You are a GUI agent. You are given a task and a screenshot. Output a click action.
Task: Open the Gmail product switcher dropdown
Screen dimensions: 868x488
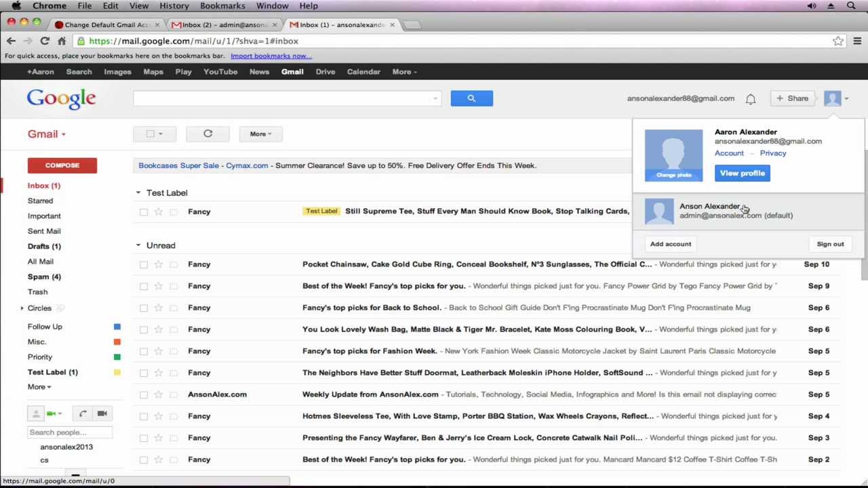coord(47,134)
